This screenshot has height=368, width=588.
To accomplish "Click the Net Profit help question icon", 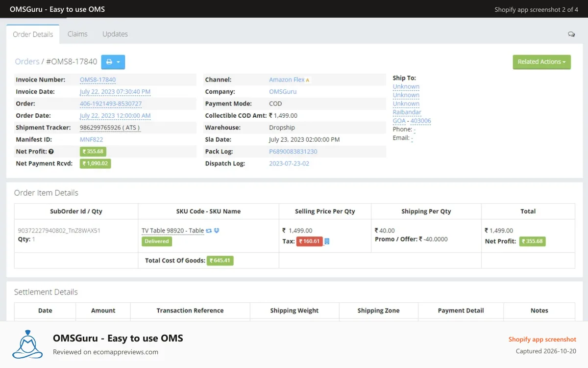I will (51, 152).
